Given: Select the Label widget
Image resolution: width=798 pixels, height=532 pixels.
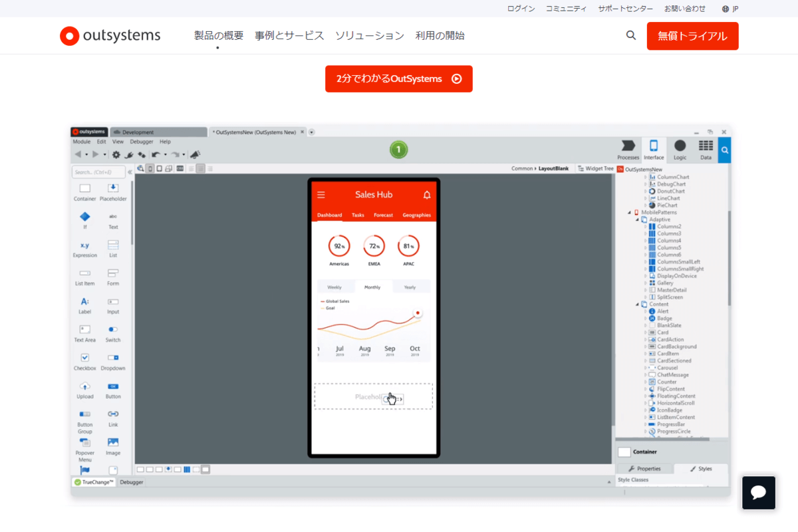Looking at the screenshot, I should 85,306.
